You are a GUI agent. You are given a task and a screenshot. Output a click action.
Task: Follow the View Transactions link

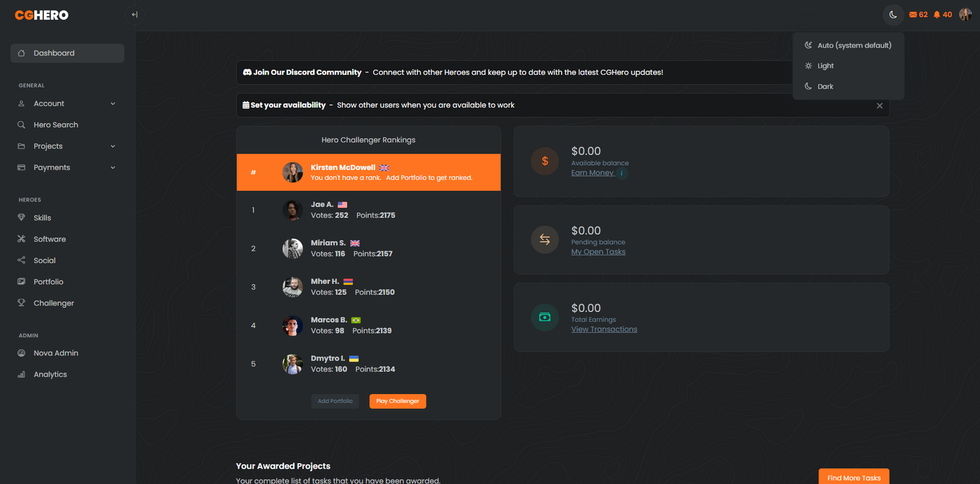(604, 329)
